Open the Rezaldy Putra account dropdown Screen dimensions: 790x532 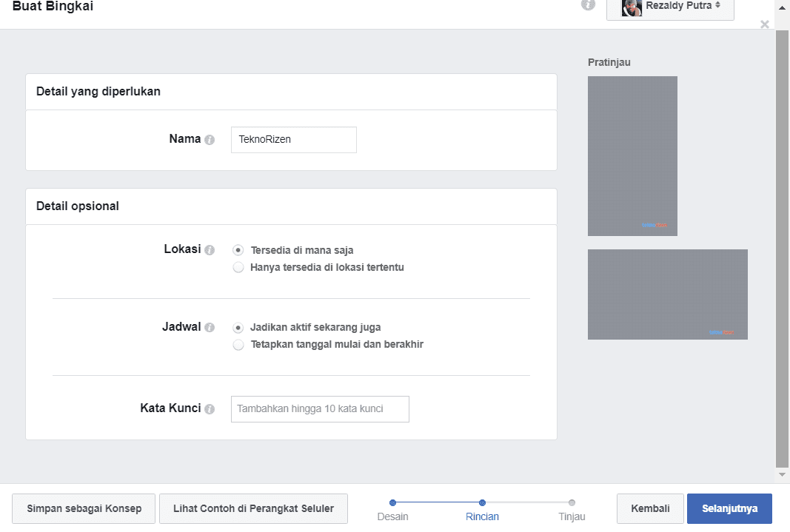click(x=670, y=8)
